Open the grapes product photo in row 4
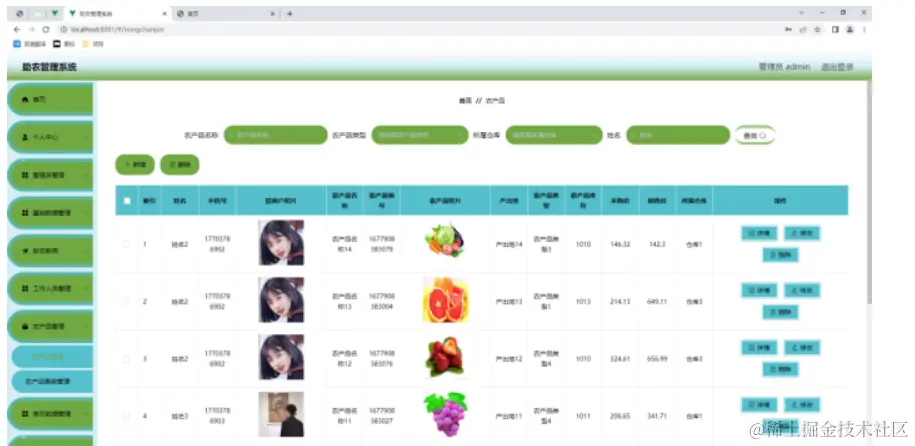915x446 pixels. point(446,414)
